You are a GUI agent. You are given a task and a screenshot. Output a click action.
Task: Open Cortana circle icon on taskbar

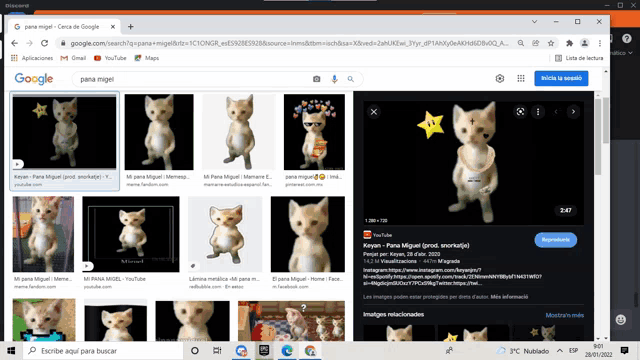point(195,351)
